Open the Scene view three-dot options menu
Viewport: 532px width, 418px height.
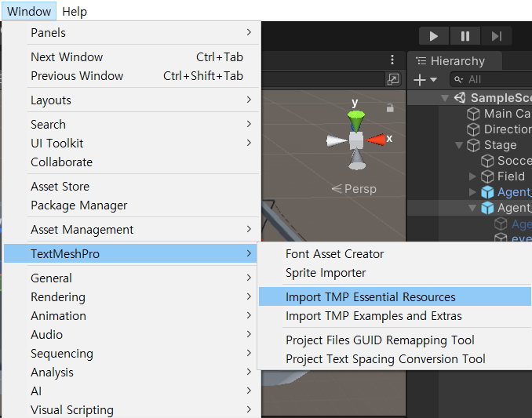[x=392, y=60]
